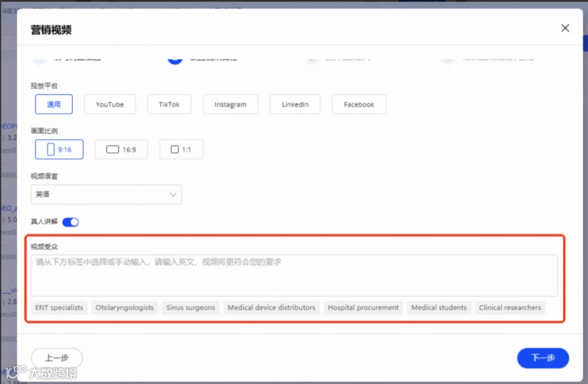Close the 营销视频 dialog
The image size is (588, 384).
click(564, 28)
